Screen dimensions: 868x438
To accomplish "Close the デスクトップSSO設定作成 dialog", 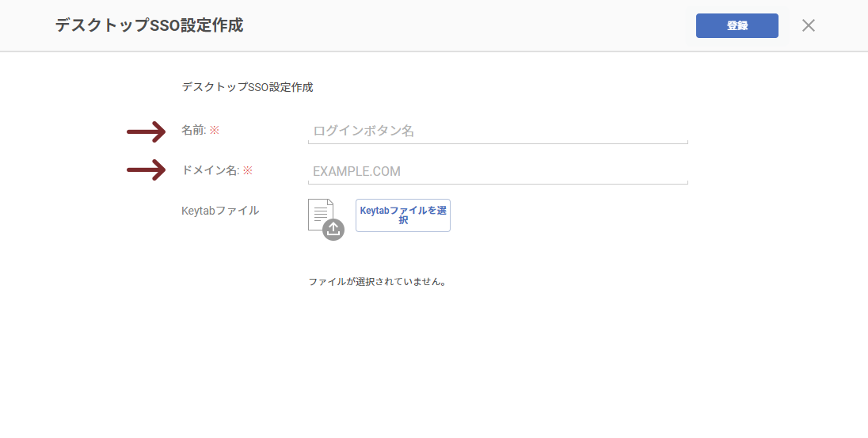I will [x=808, y=25].
